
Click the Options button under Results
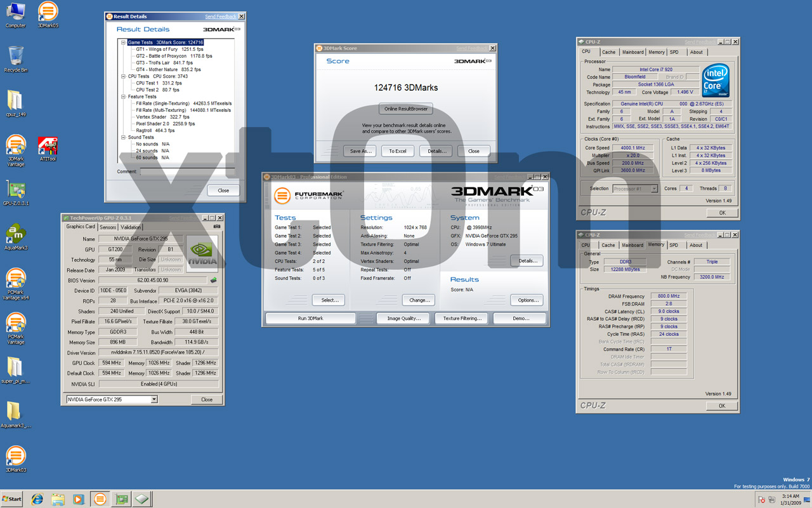coord(527,300)
